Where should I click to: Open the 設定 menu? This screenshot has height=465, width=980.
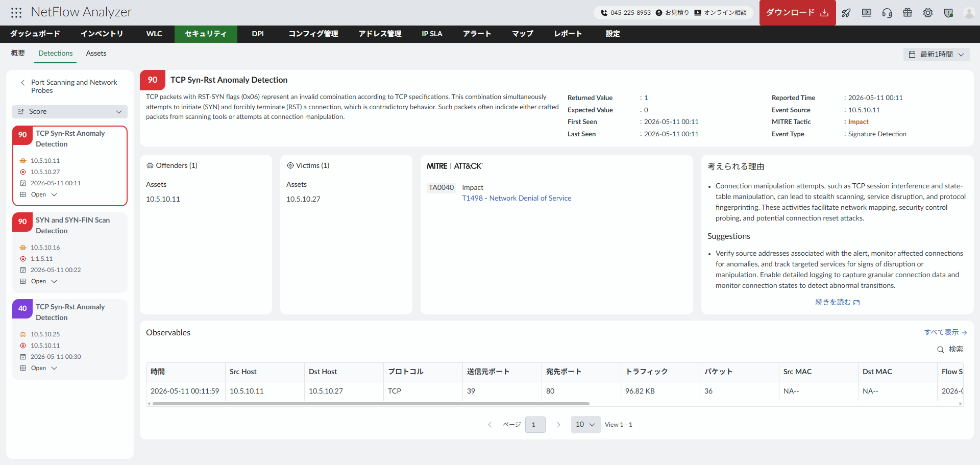pos(613,34)
